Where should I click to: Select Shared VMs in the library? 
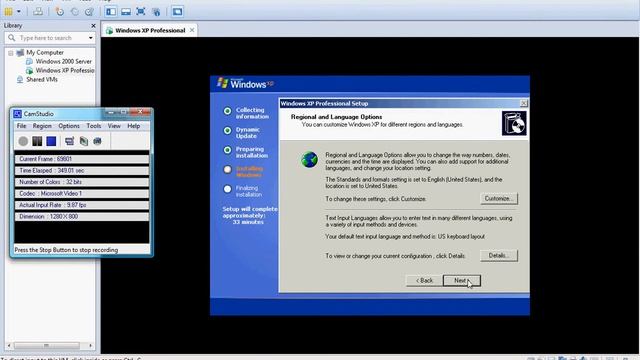click(x=42, y=79)
